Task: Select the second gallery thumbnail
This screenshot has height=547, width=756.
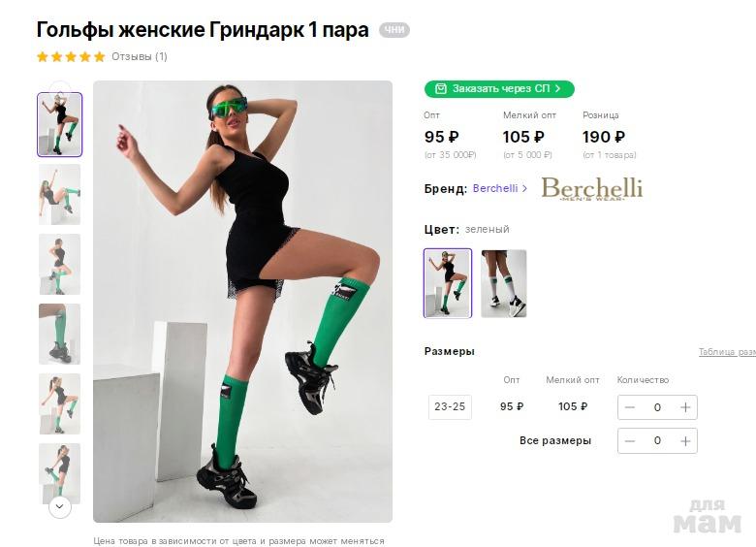Action: [60, 194]
